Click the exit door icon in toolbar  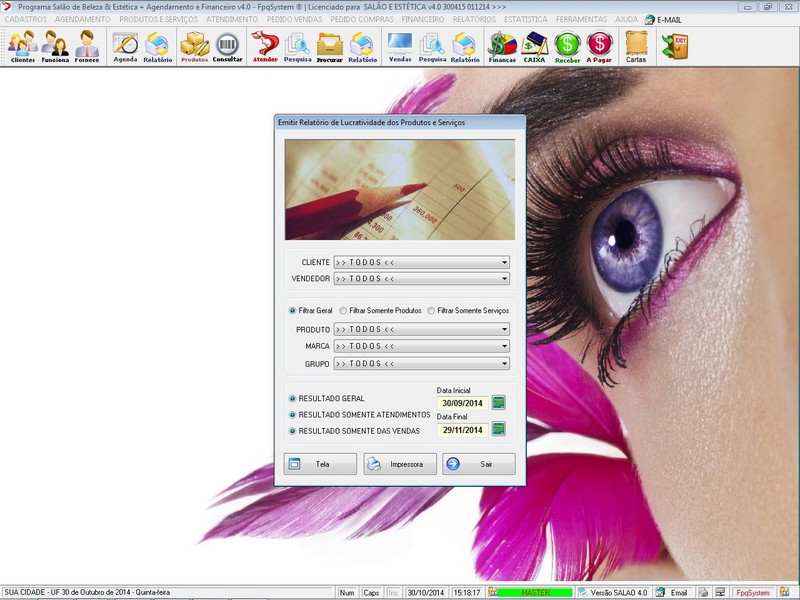tap(674, 46)
